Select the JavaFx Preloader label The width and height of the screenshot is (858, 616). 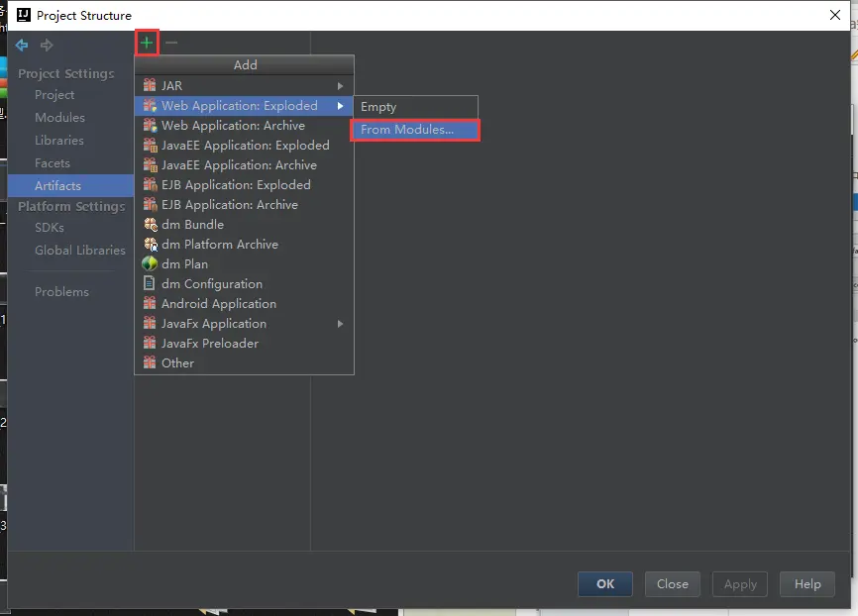coord(210,343)
